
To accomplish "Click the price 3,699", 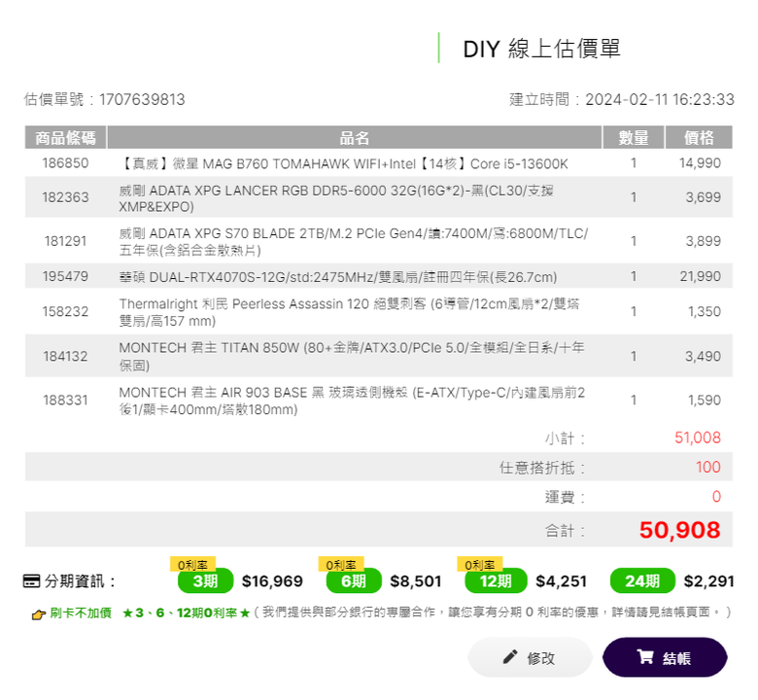I will [703, 197].
